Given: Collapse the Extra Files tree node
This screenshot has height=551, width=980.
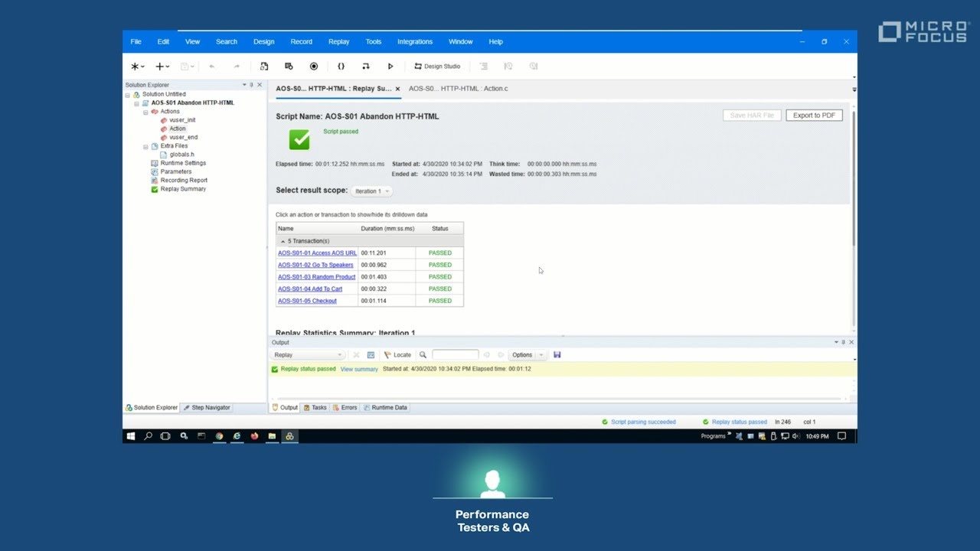Looking at the screenshot, I should click(145, 146).
